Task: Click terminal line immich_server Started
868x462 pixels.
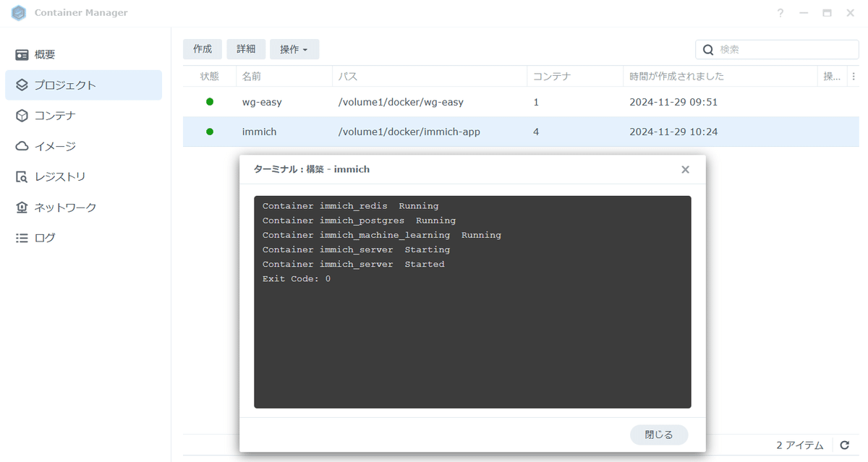Action: pos(353,264)
